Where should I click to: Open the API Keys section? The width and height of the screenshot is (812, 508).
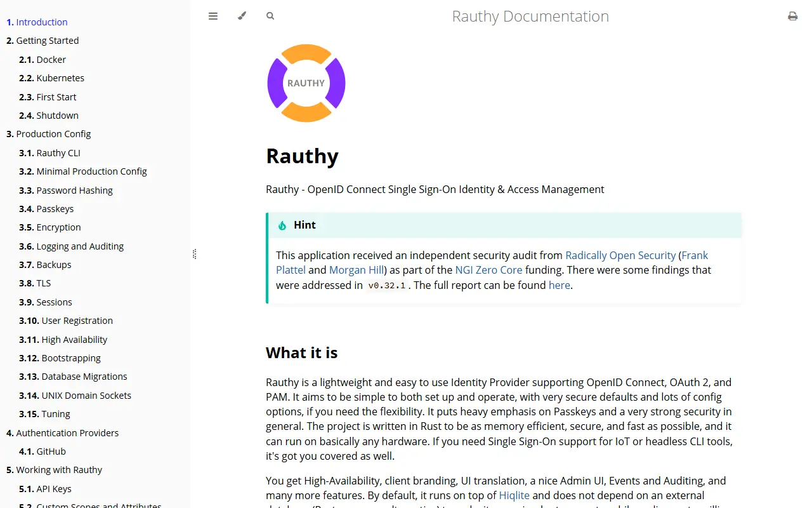tap(45, 489)
